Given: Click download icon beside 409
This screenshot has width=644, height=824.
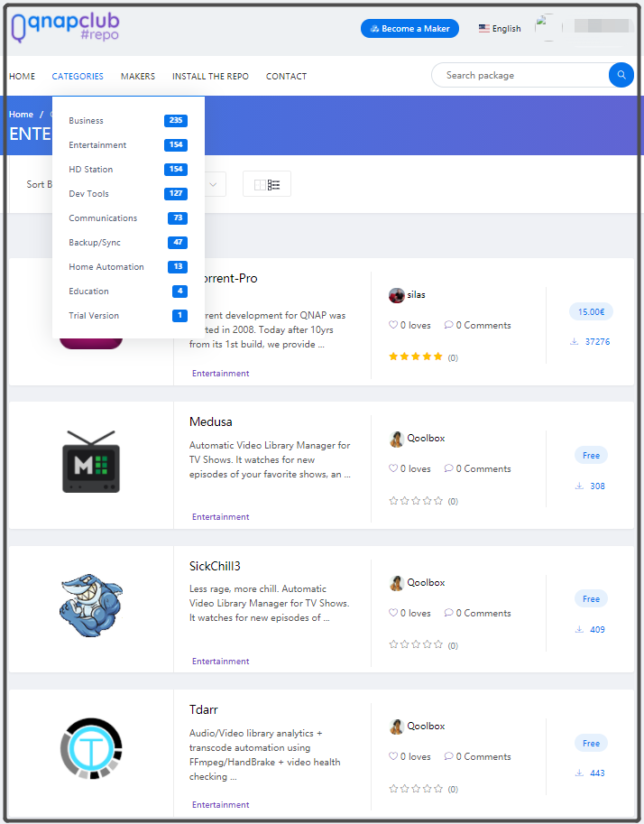Looking at the screenshot, I should (579, 630).
